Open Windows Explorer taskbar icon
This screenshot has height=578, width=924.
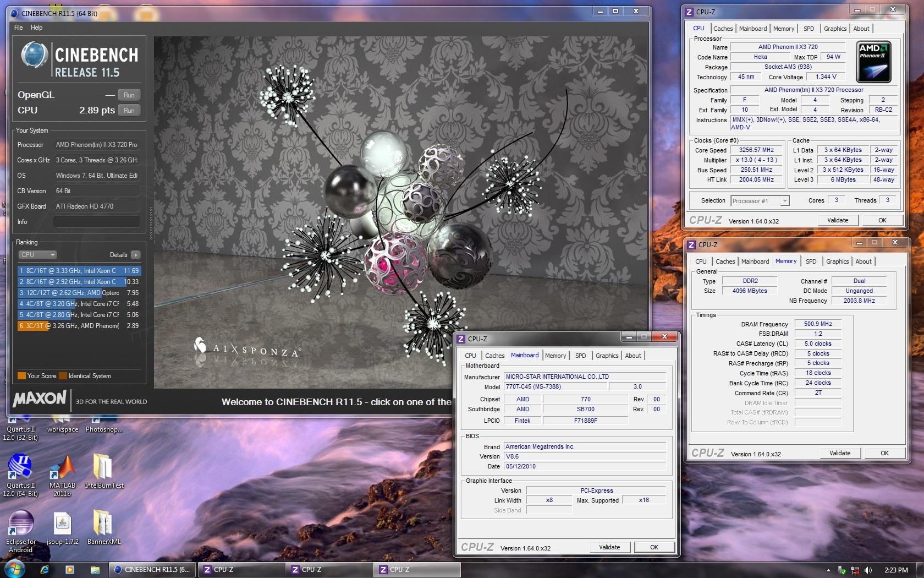tap(95, 570)
